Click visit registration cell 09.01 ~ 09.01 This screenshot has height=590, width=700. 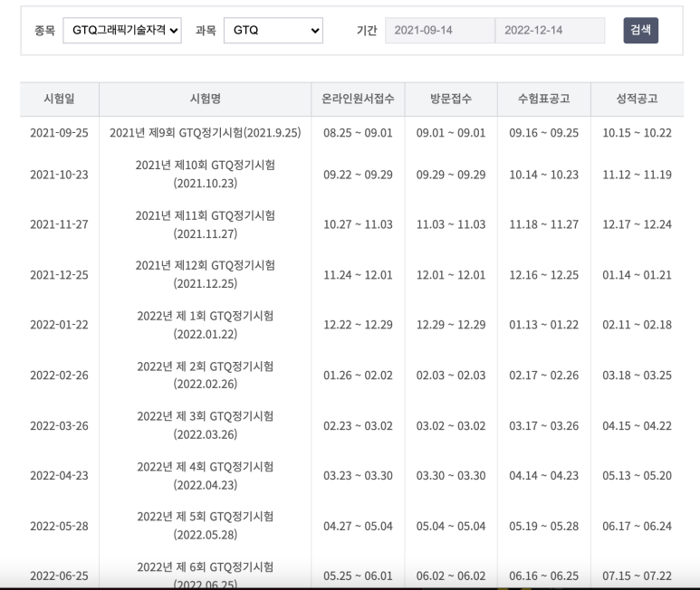click(451, 133)
